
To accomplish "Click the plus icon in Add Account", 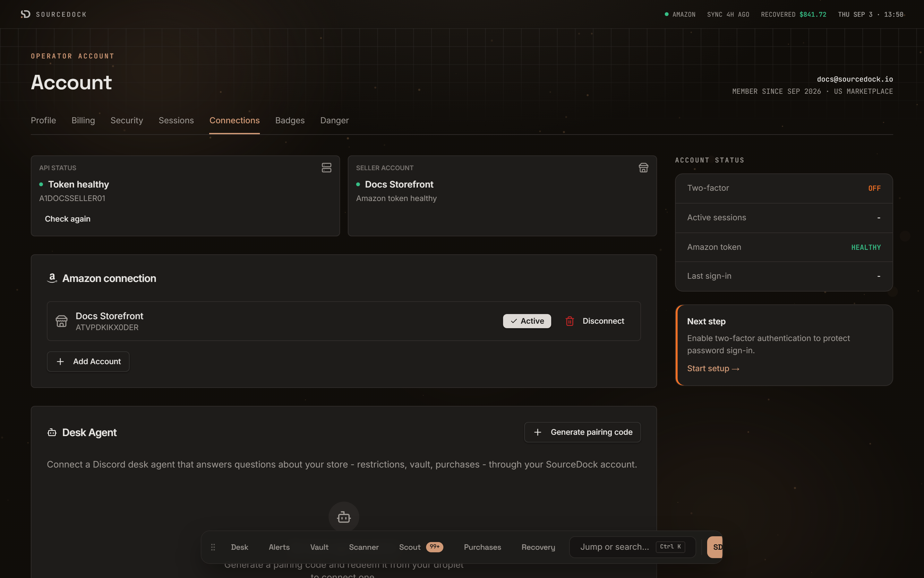I will [60, 361].
